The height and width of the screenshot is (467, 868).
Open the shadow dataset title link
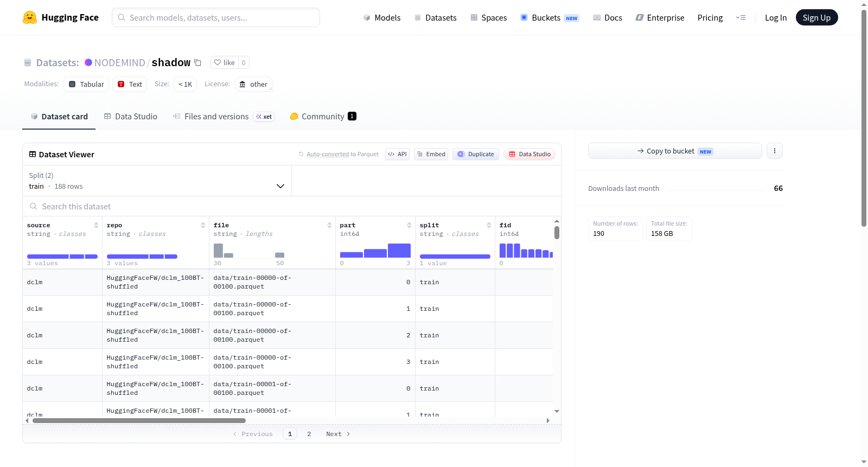click(171, 62)
